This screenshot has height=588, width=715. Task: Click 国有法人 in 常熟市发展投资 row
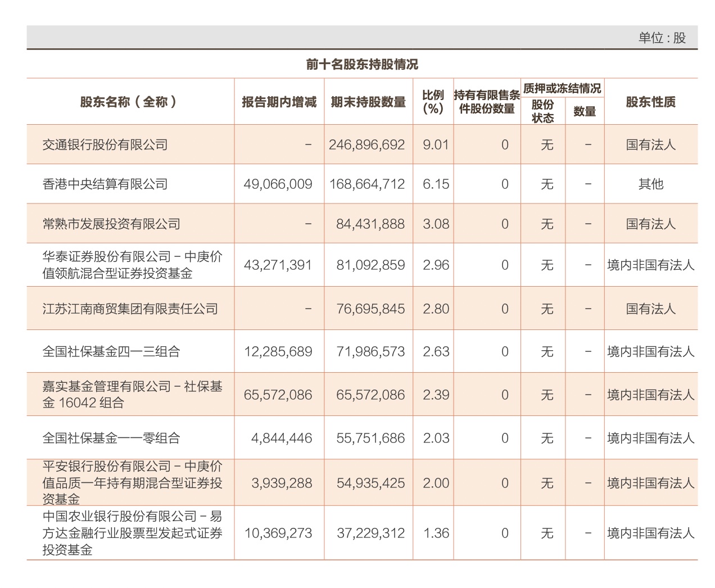(651, 224)
